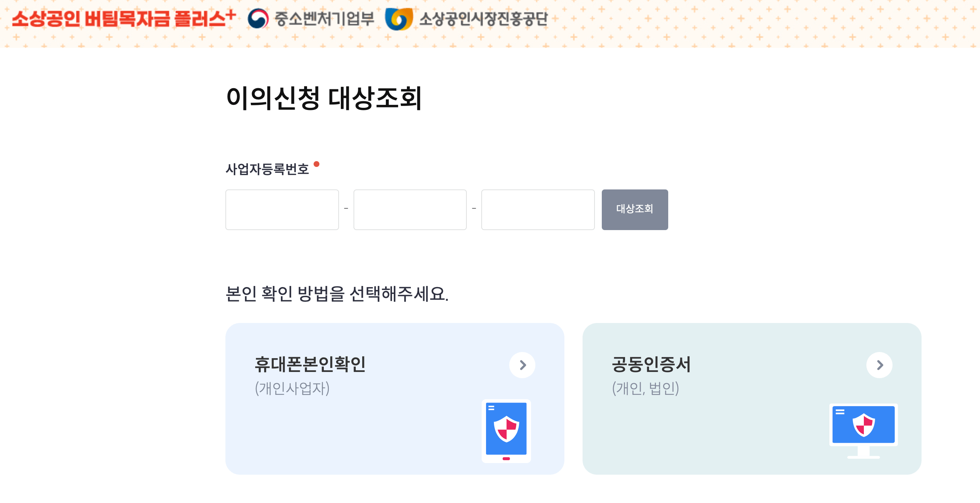Click the first business registration number input field
The image size is (980, 503).
[x=282, y=210]
